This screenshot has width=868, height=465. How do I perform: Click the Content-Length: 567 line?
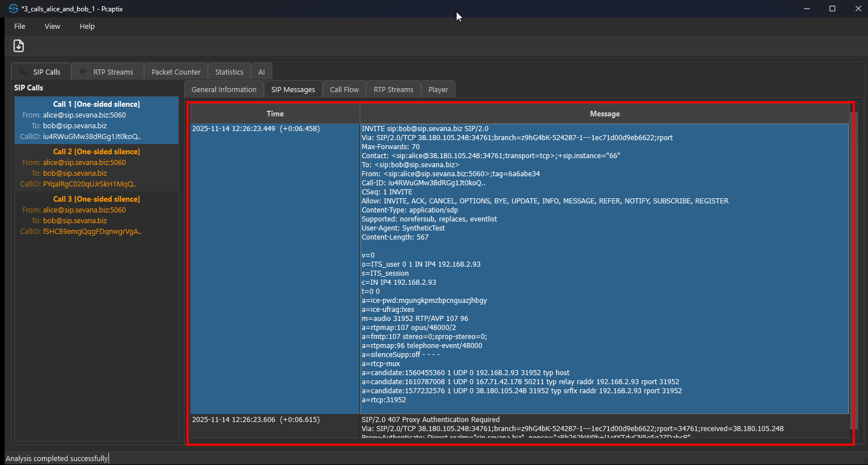(x=395, y=237)
